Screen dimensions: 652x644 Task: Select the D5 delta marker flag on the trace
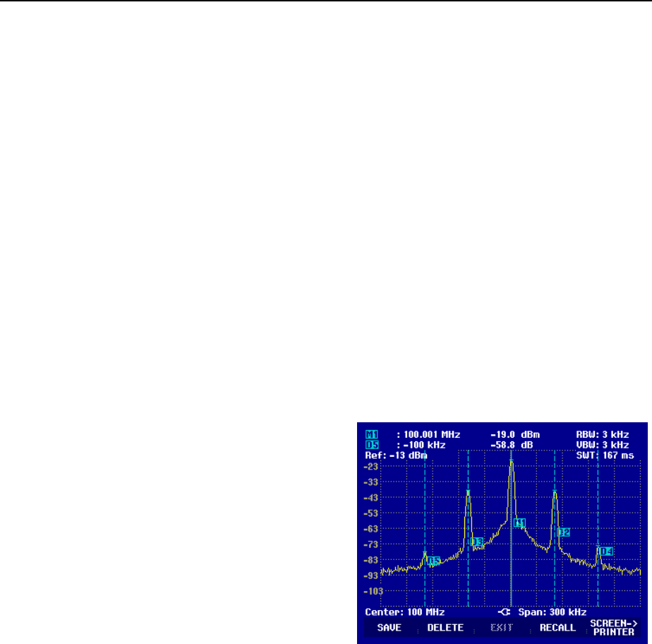434,561
